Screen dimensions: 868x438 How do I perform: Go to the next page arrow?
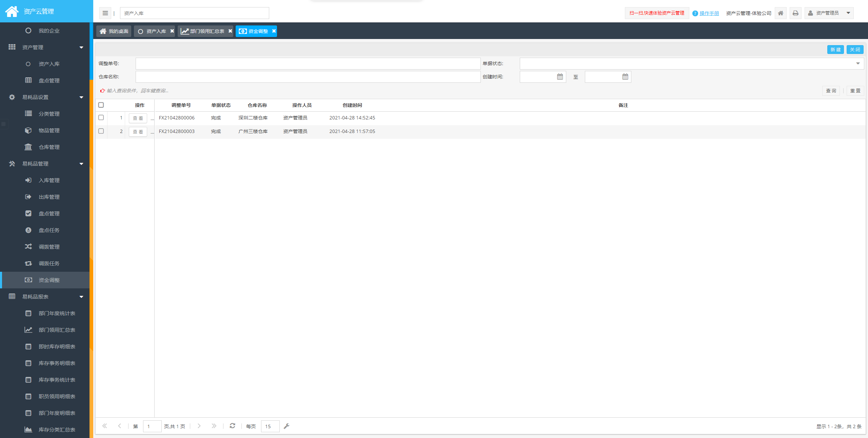(199, 426)
